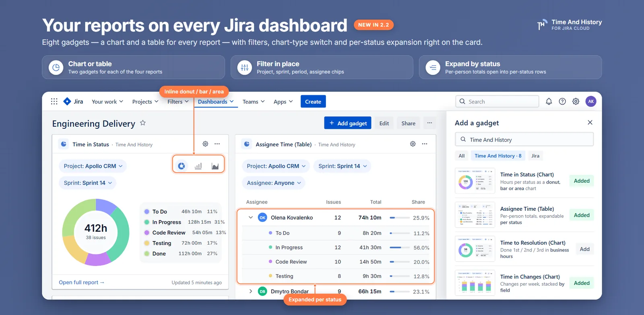Open the Teams menu

coord(254,102)
